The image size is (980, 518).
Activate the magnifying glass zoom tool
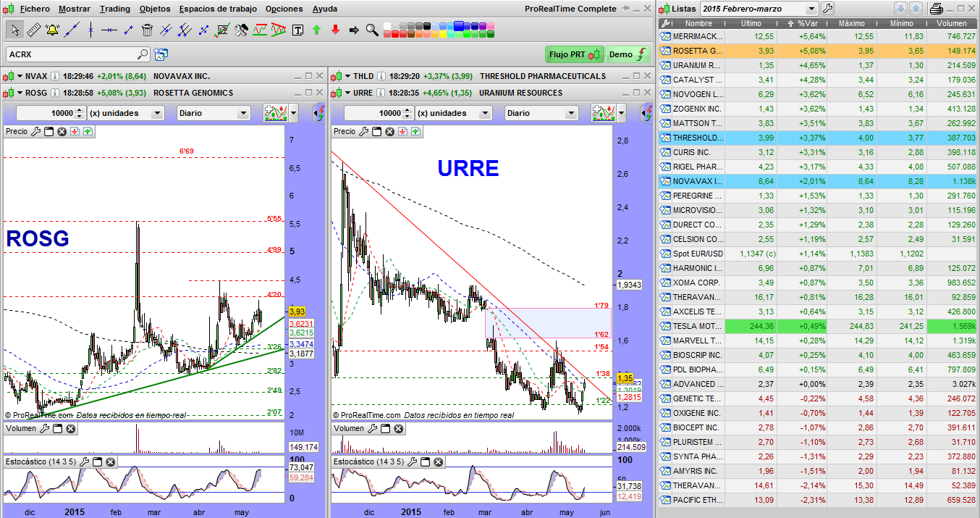pyautogui.click(x=371, y=30)
